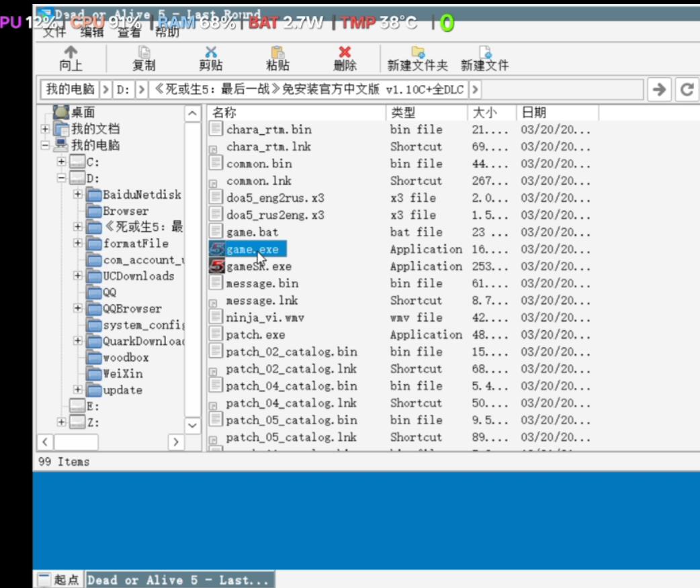The width and height of the screenshot is (700, 588).
Task: Create a new file with 新建文件 icon
Action: pyautogui.click(x=484, y=52)
